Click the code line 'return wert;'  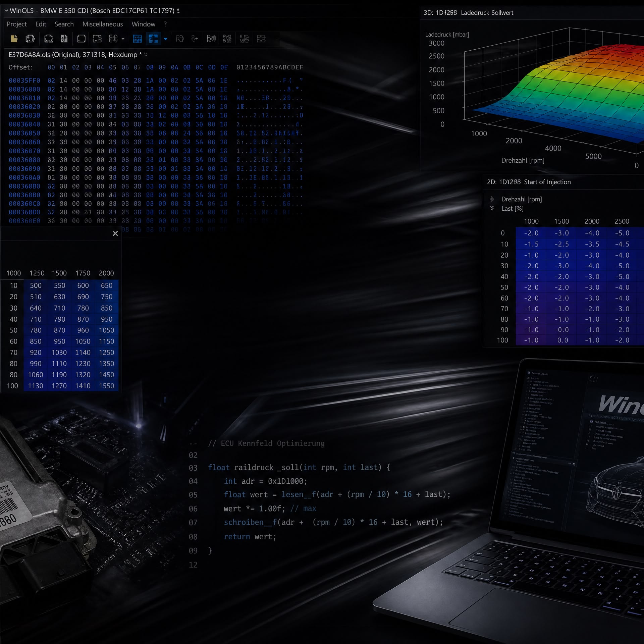[250, 537]
